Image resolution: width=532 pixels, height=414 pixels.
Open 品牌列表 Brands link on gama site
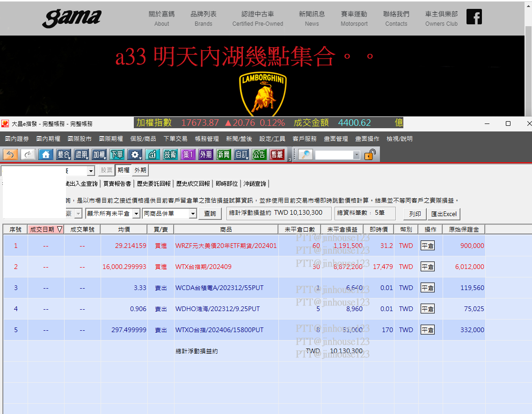click(204, 18)
